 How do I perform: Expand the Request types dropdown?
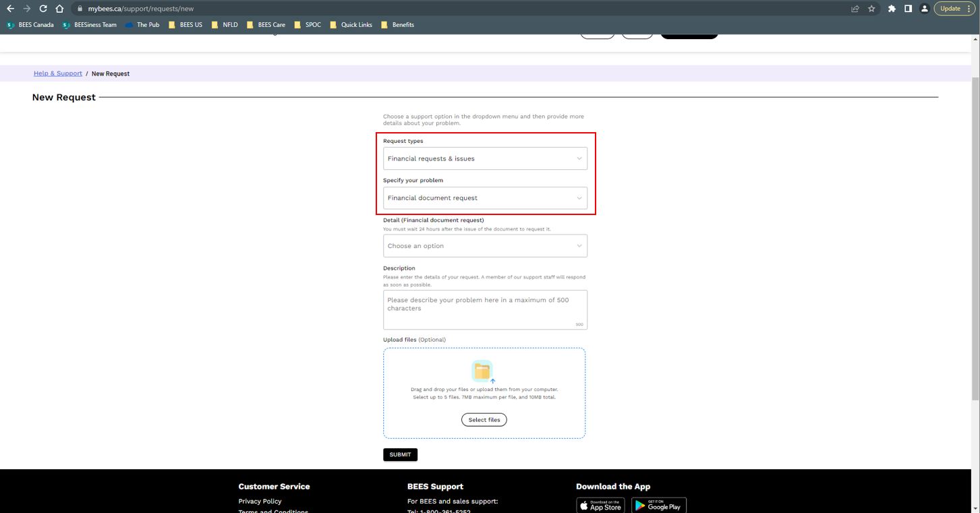[x=485, y=158]
